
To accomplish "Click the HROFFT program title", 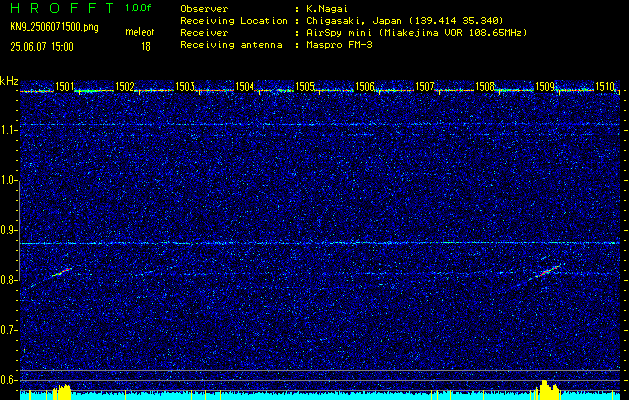I will pyautogui.click(x=62, y=8).
